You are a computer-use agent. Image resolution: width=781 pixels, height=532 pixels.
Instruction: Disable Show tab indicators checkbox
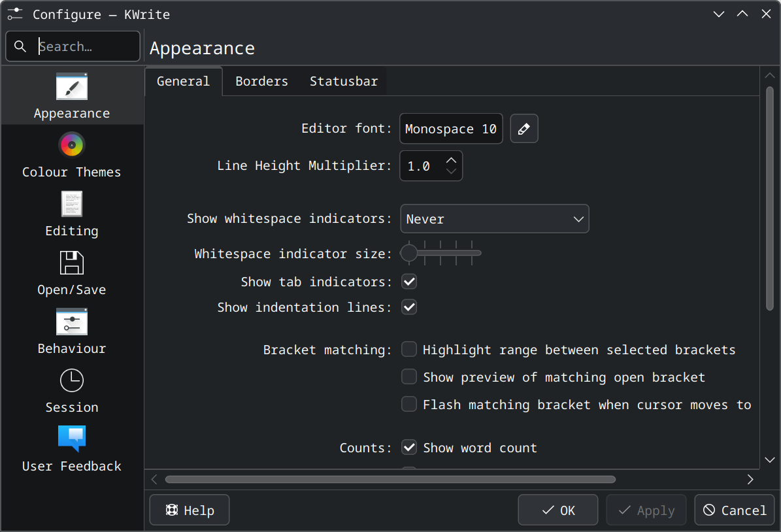(409, 282)
